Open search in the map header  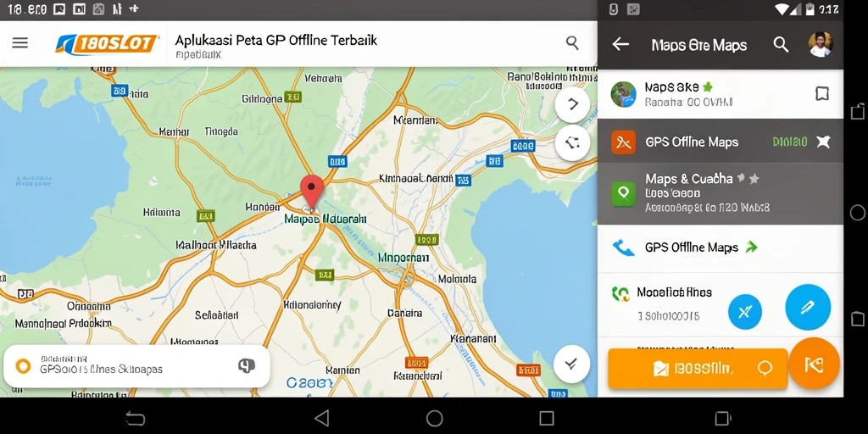(572, 42)
